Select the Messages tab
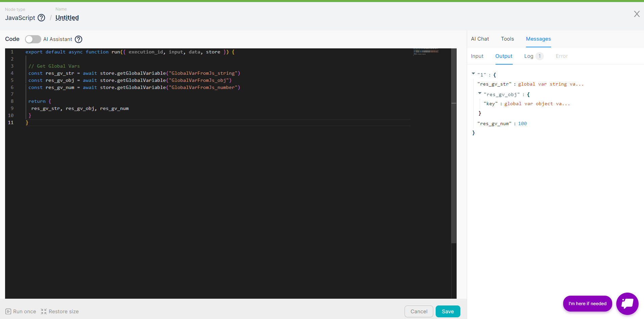 point(538,39)
